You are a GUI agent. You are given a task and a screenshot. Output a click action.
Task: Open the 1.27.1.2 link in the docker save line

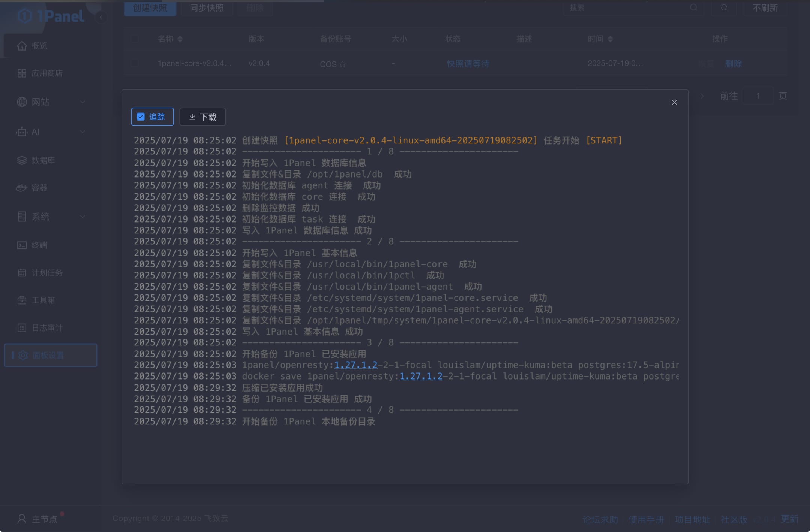(421, 376)
